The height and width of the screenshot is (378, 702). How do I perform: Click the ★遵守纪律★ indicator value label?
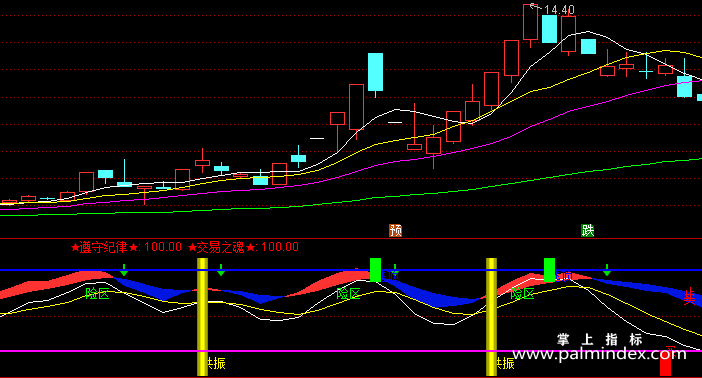(126, 247)
